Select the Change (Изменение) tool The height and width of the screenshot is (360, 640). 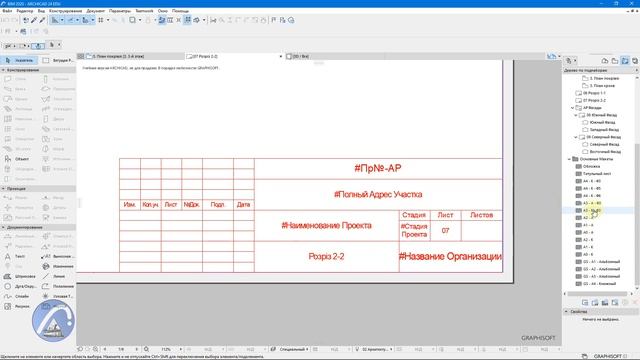(x=58, y=266)
